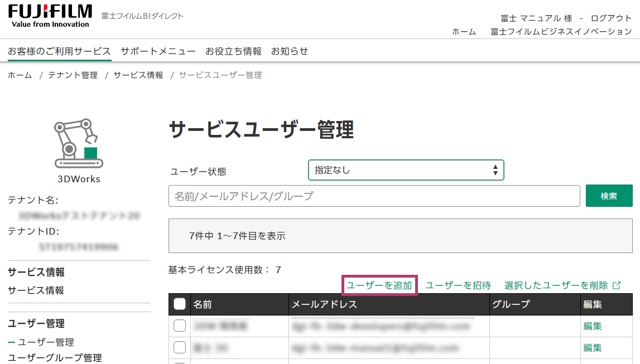The height and width of the screenshot is (364, 640).
Task: Open the お客様のご利用サービス tab
Action: pos(59,51)
